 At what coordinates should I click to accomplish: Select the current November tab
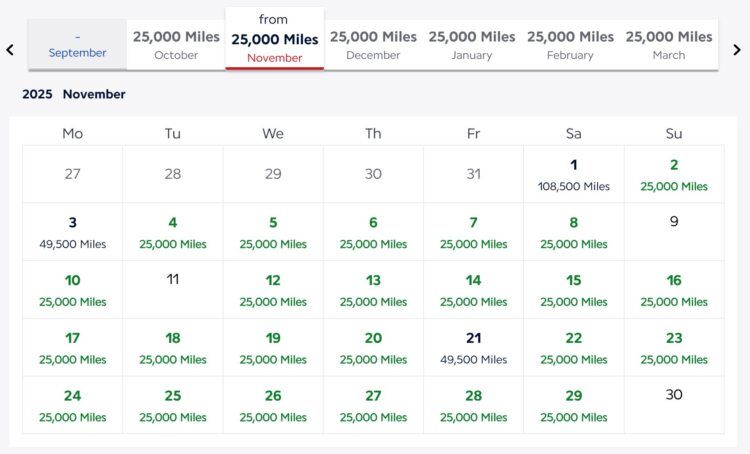[x=275, y=40]
